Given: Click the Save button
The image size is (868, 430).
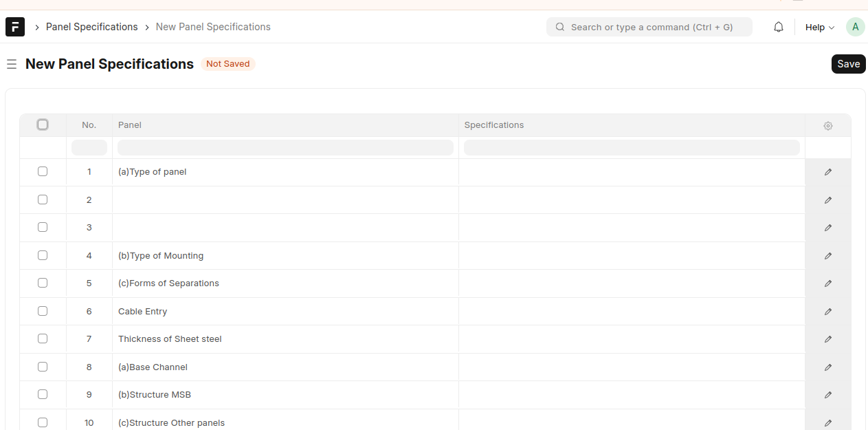Looking at the screenshot, I should (x=848, y=64).
